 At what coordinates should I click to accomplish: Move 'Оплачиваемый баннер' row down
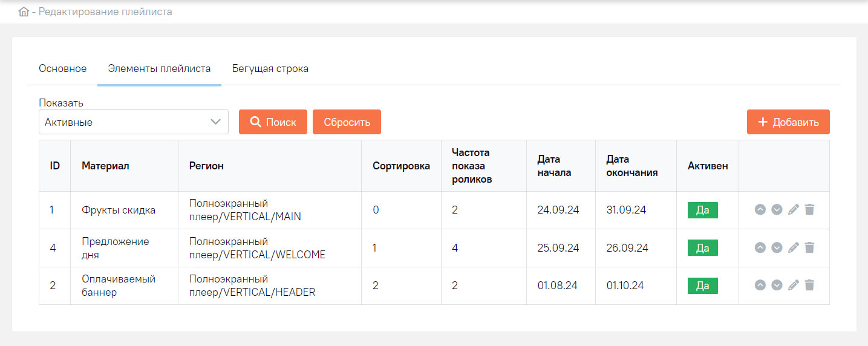777,285
